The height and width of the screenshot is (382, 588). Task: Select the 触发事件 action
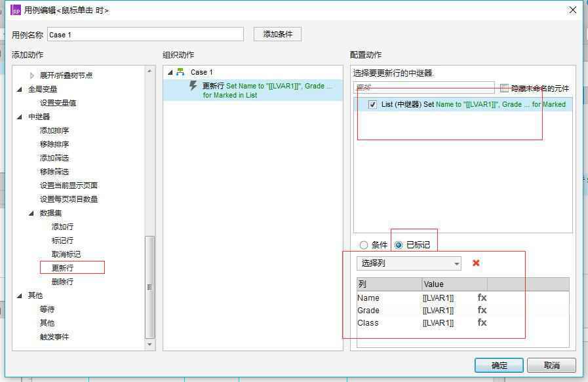click(54, 337)
